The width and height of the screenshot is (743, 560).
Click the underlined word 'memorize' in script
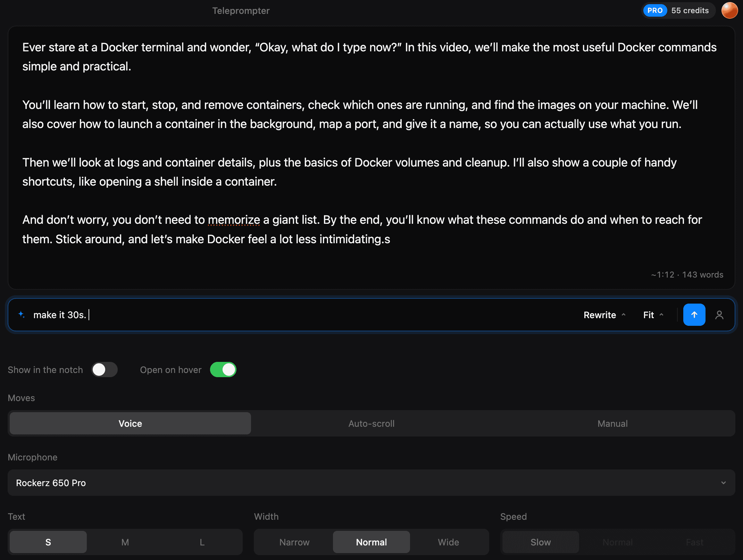(x=234, y=220)
